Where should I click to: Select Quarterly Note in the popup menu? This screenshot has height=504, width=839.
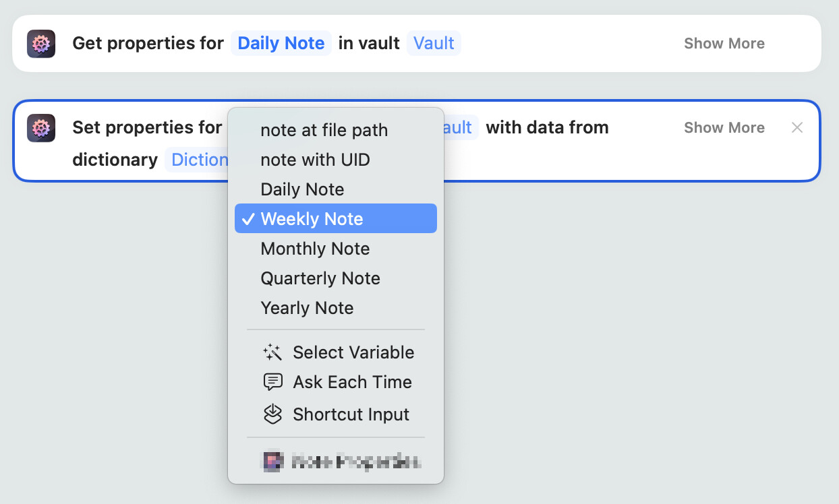(320, 278)
